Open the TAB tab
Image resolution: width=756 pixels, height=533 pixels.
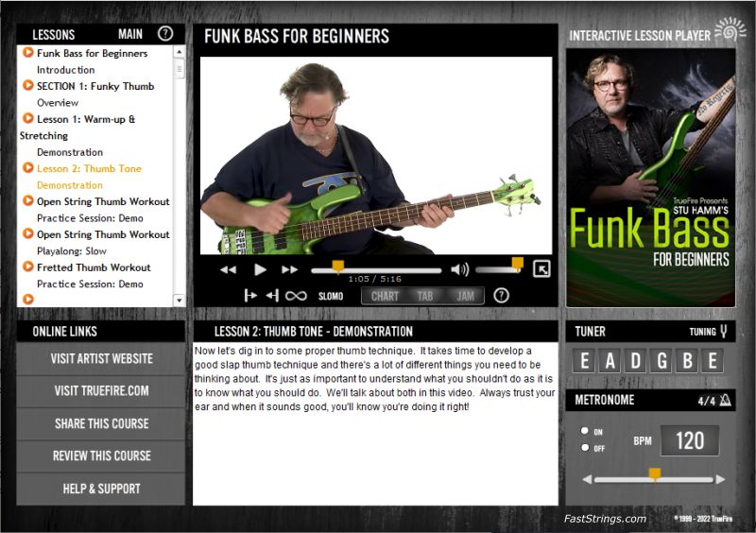pyautogui.click(x=424, y=296)
